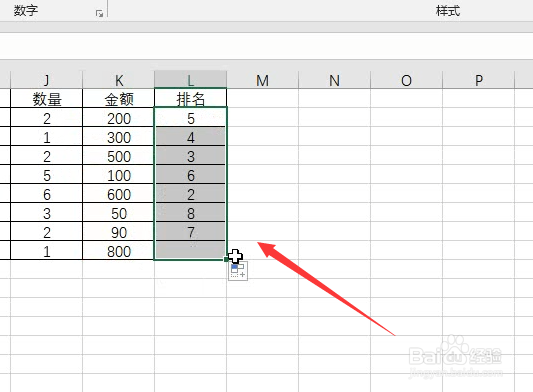Select ranking cell showing 5

tap(191, 118)
